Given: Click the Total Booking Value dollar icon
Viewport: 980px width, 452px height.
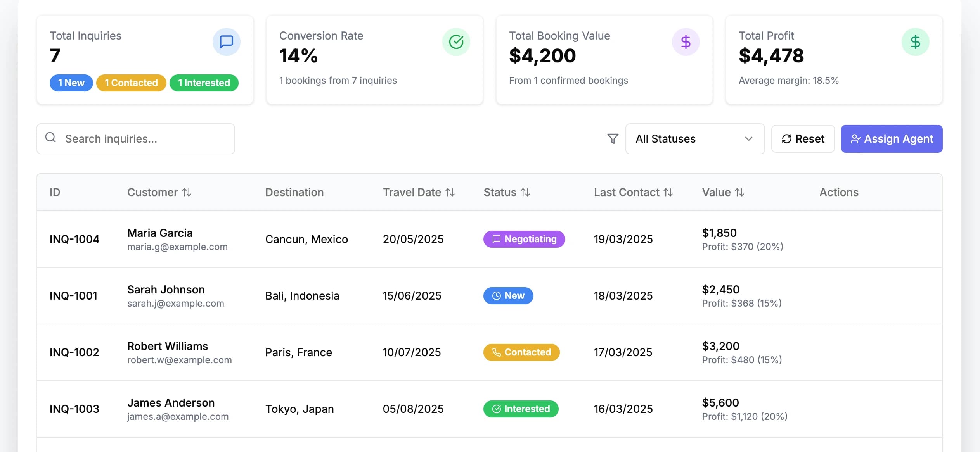Looking at the screenshot, I should [686, 41].
